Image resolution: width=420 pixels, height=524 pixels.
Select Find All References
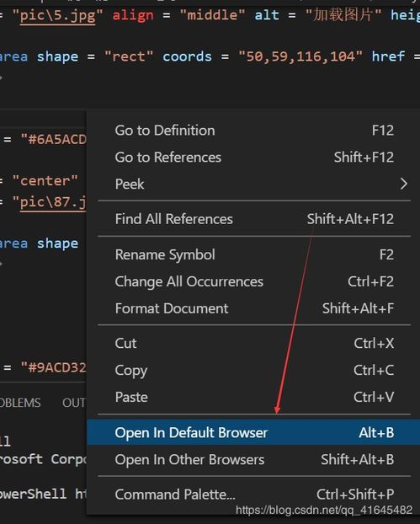pyautogui.click(x=253, y=219)
